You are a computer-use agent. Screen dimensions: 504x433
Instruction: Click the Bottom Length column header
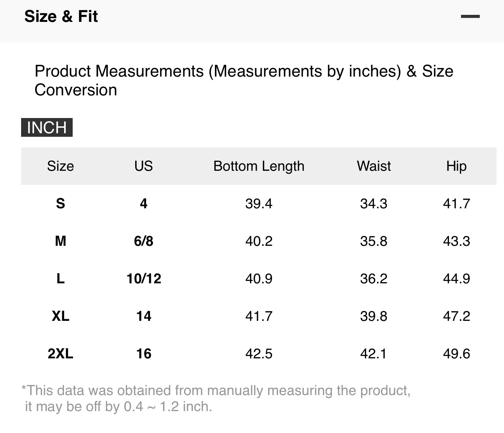[259, 166]
